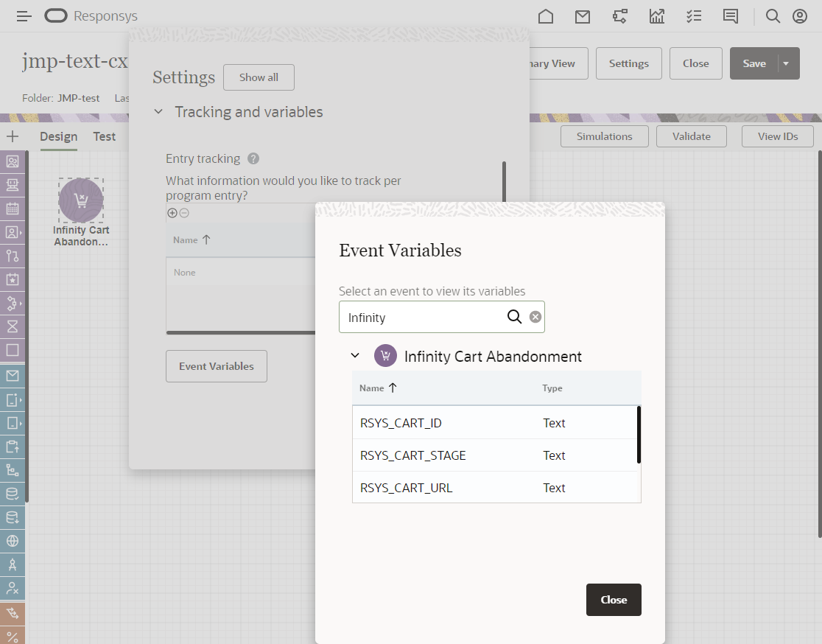
Task: Open the hamburger navigation menu
Action: tap(24, 16)
